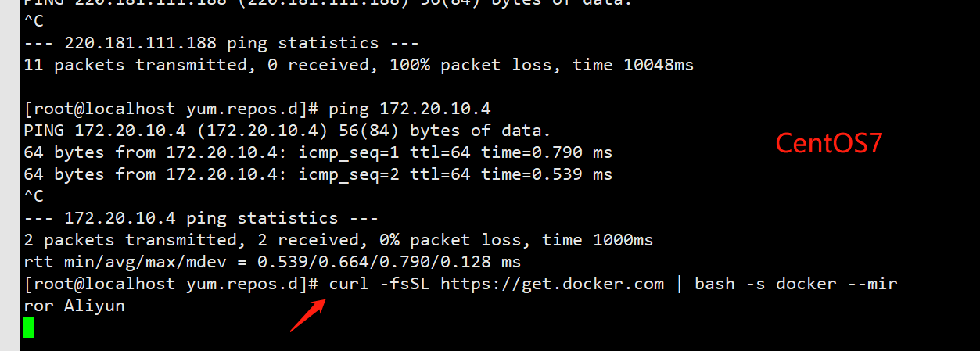The height and width of the screenshot is (351, 980).
Task: Click the rtt min/avg/max/mdev line
Action: pos(272,262)
